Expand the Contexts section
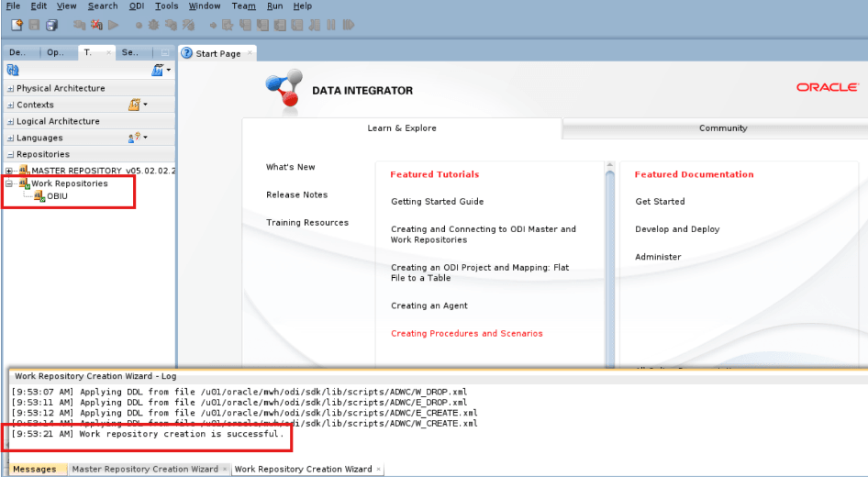Viewport: 868px width, 477px height. coord(10,105)
